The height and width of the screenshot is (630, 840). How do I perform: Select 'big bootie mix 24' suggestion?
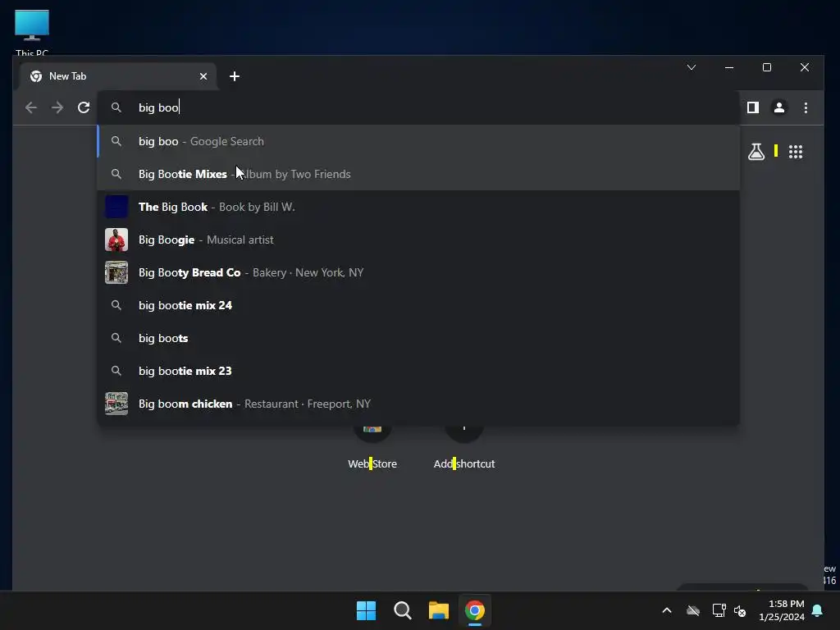click(x=418, y=305)
